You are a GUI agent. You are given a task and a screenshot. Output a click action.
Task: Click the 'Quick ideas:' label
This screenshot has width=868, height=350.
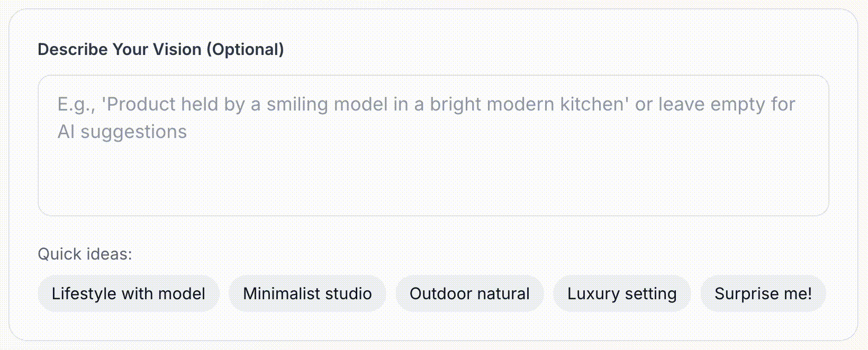(85, 254)
